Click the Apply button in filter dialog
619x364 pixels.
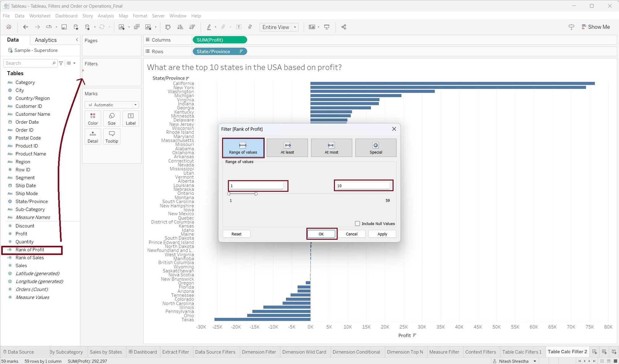[382, 234]
